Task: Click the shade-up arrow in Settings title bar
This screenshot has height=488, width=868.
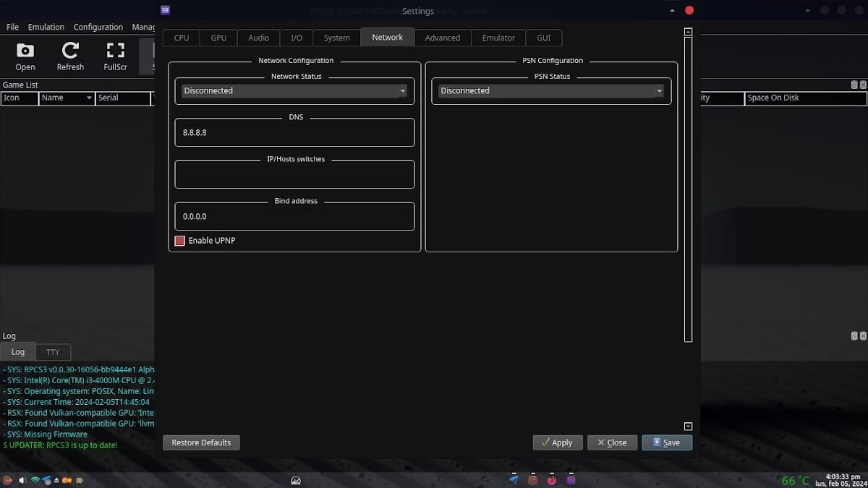Action: (672, 10)
